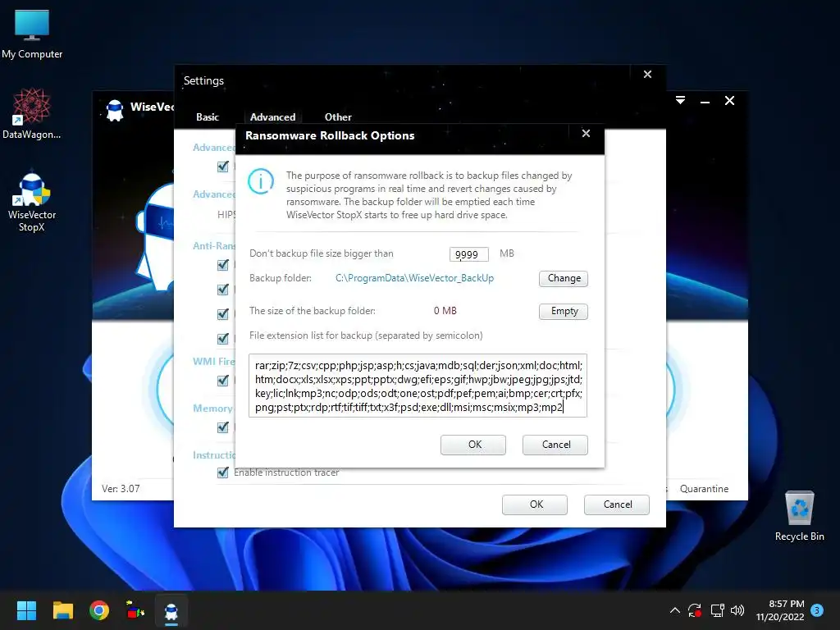Click the Ver: 3.07 version label
The height and width of the screenshot is (630, 840).
(121, 489)
